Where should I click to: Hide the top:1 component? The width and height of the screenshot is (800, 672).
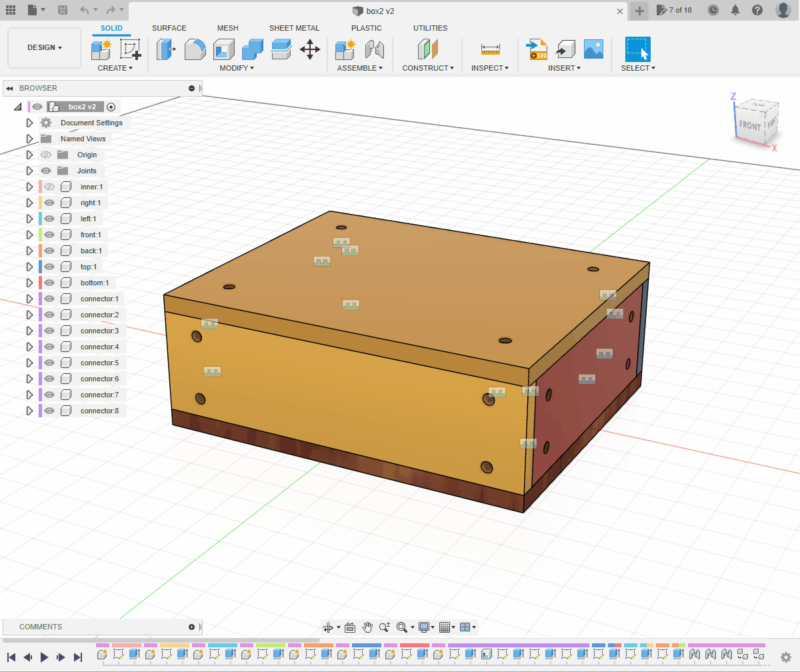click(49, 267)
